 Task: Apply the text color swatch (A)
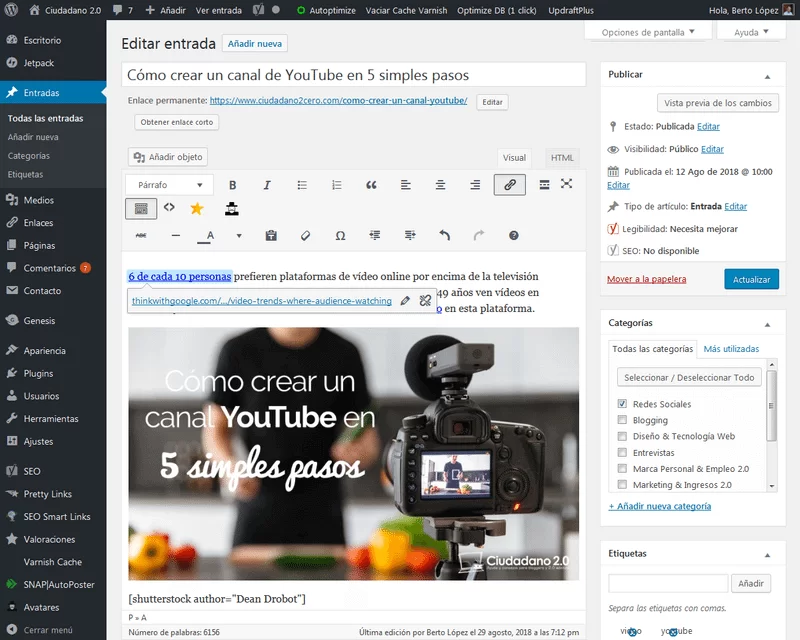(206, 235)
